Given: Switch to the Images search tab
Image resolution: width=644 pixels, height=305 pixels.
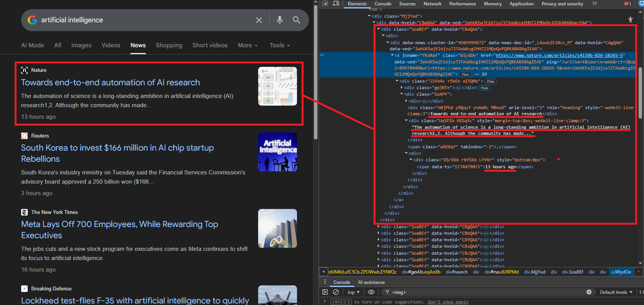Looking at the screenshot, I should tap(81, 45).
